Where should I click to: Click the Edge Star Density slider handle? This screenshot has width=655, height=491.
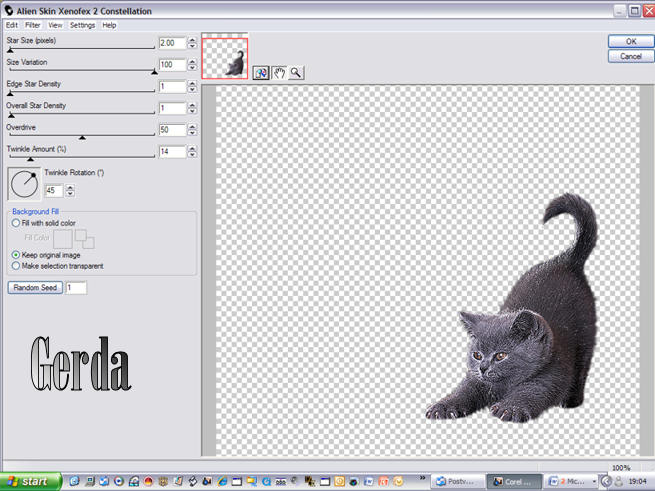pos(10,94)
